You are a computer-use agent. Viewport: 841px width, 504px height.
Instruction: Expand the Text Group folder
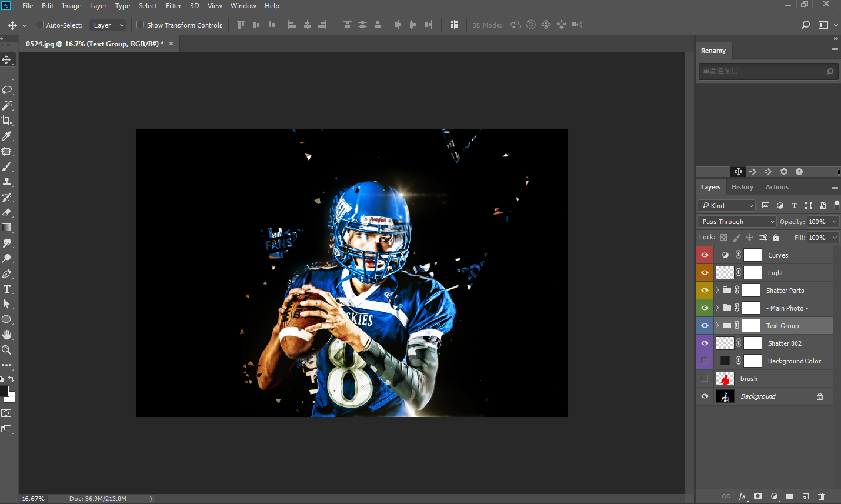coord(717,326)
